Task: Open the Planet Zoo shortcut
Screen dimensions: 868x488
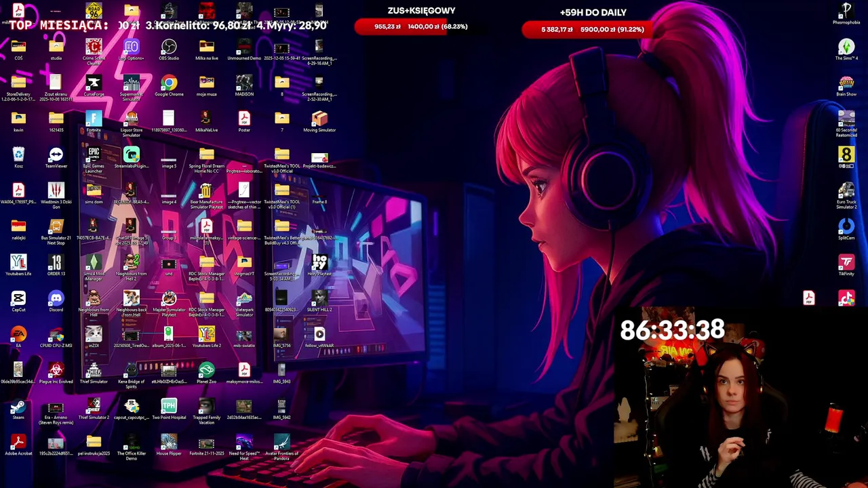Action: click(x=207, y=372)
